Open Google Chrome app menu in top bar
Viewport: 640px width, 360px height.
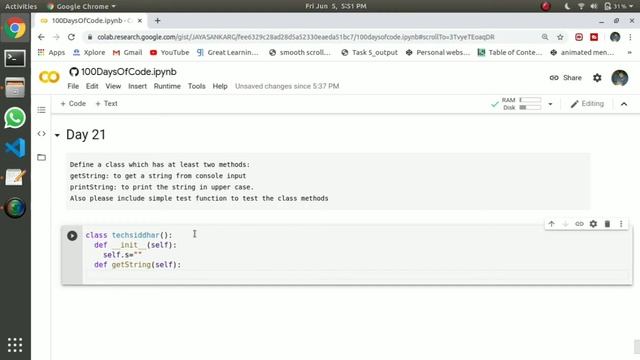pos(81,6)
